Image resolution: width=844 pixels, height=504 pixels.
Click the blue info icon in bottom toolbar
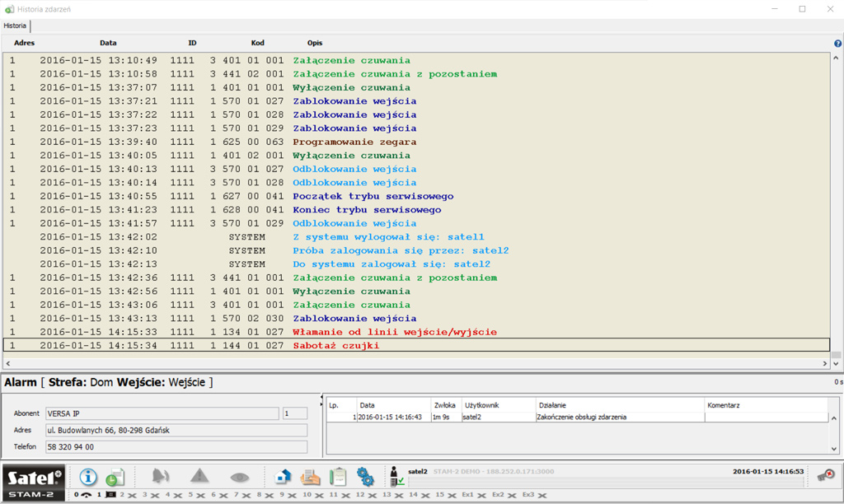point(88,477)
